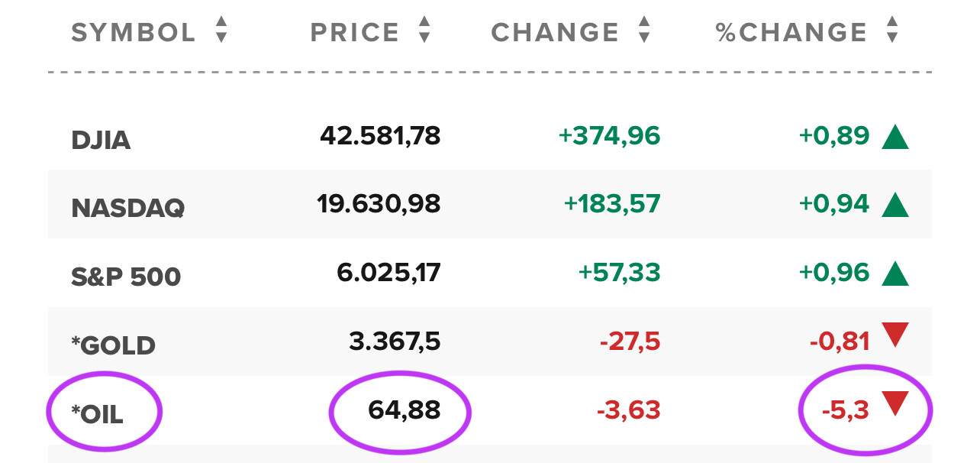Click the green up triangle for S&P 500
This screenshot has height=463, width=980.
pyautogui.click(x=895, y=273)
